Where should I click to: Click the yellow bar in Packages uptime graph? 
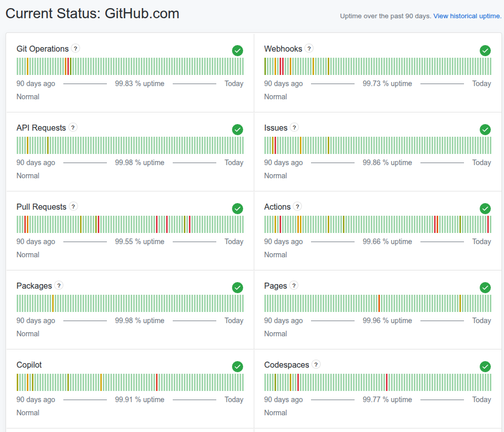tap(53, 303)
